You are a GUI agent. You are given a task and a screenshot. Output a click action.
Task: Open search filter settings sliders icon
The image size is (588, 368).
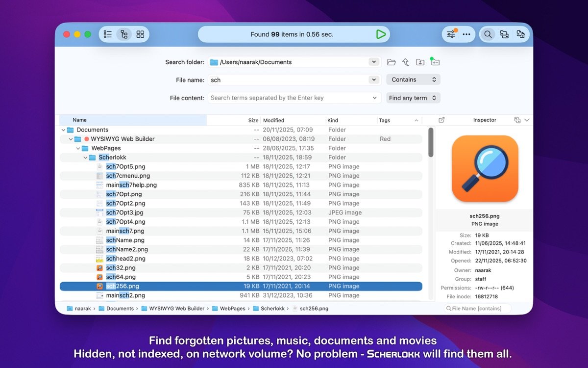(x=450, y=34)
